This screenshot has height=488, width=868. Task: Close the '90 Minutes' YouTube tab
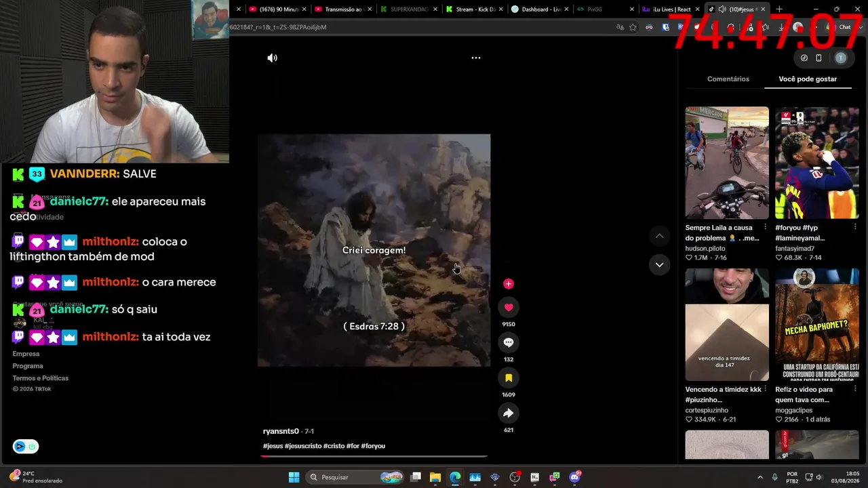point(304,9)
